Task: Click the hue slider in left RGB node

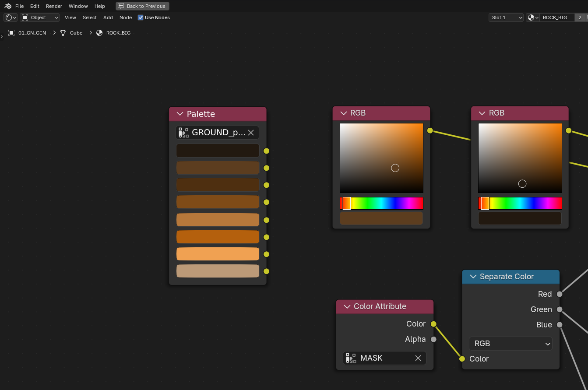Action: pos(381,203)
